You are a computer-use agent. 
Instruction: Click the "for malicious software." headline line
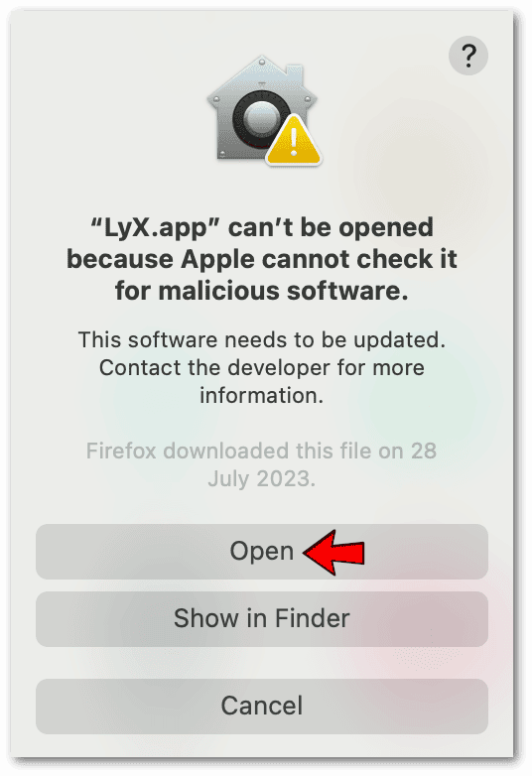click(x=262, y=290)
